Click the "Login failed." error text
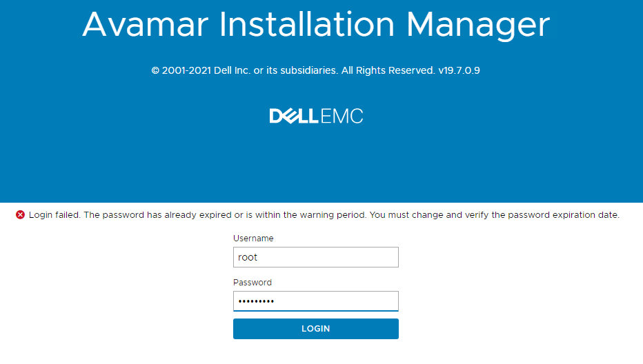The width and height of the screenshot is (643, 364). point(55,215)
